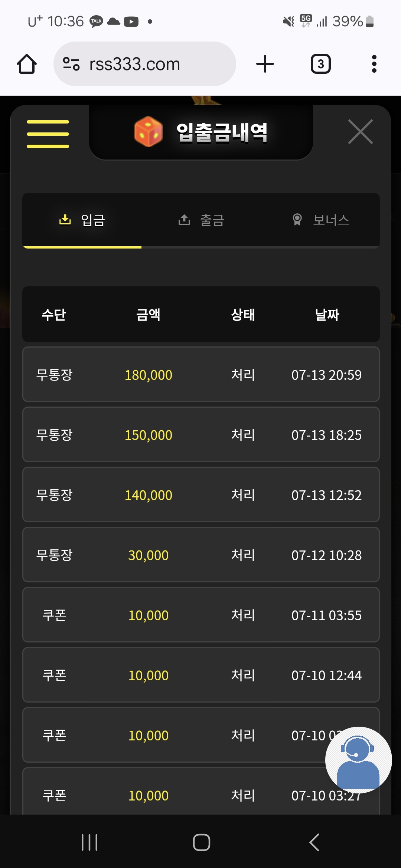Viewport: 401px width, 868px height.
Task: Select the 쿠폰 row dated 07-11 03:55
Action: 201,615
